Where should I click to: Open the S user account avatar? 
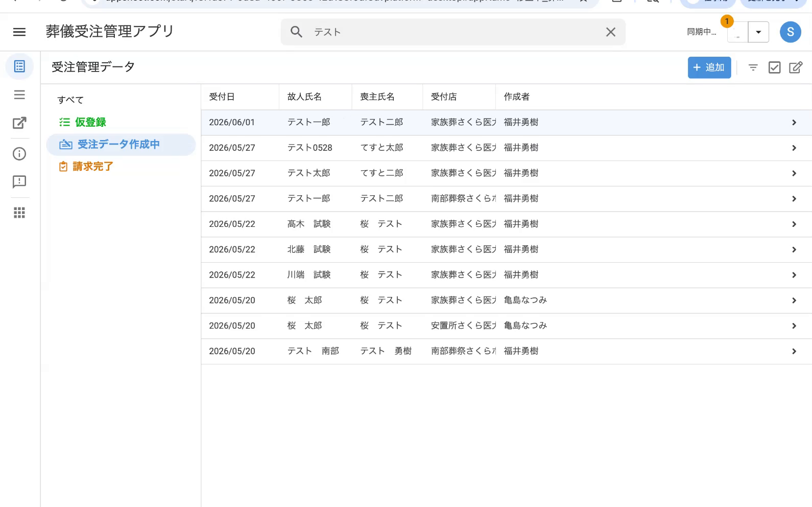pos(790,32)
